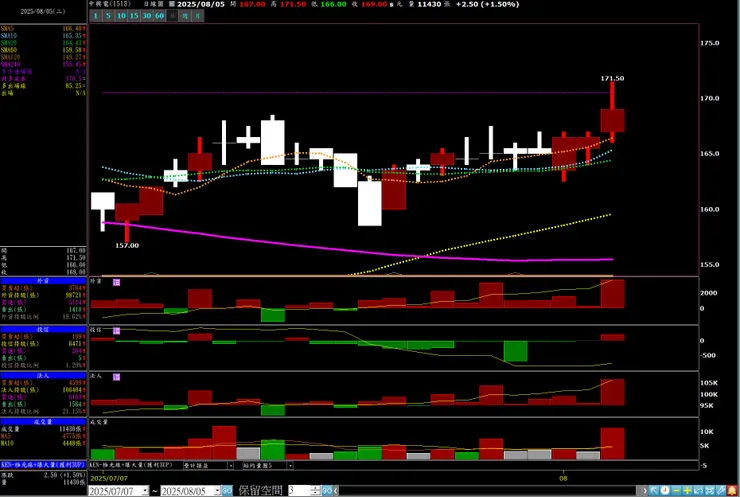Click the clock icon in the bottom toolbar

665,491
